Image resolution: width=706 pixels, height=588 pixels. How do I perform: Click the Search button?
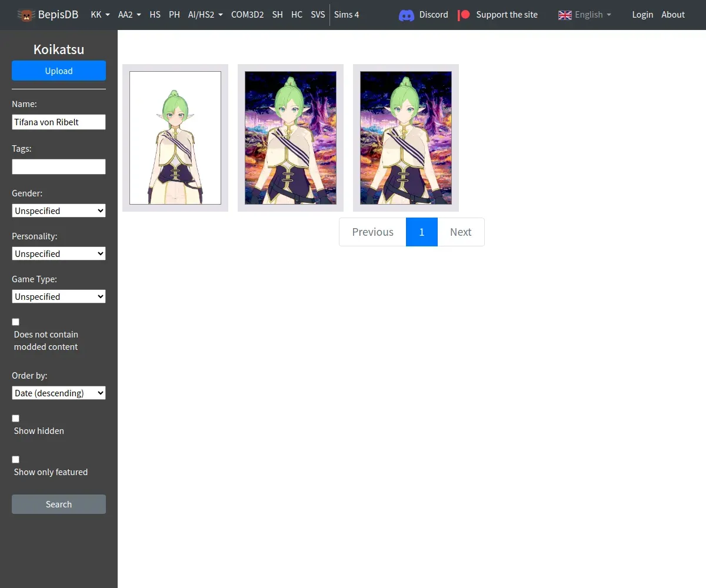59,505
